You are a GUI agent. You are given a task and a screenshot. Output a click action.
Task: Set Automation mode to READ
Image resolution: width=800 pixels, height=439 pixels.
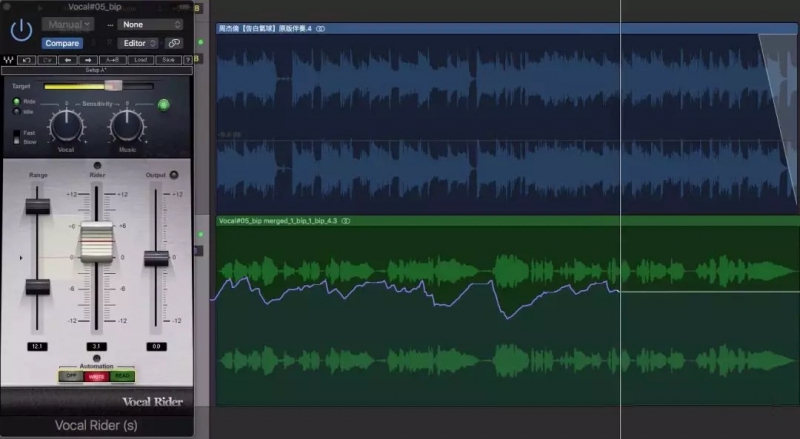click(x=122, y=376)
